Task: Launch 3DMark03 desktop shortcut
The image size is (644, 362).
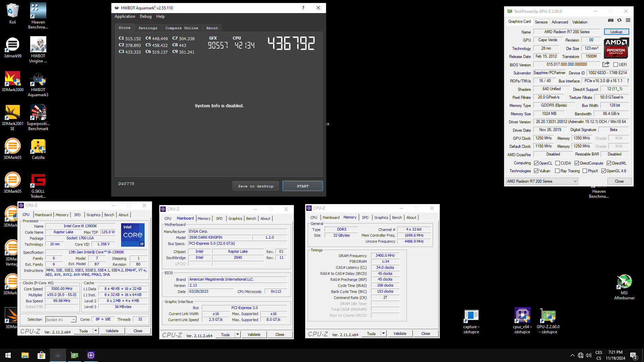Action: pos(12,149)
